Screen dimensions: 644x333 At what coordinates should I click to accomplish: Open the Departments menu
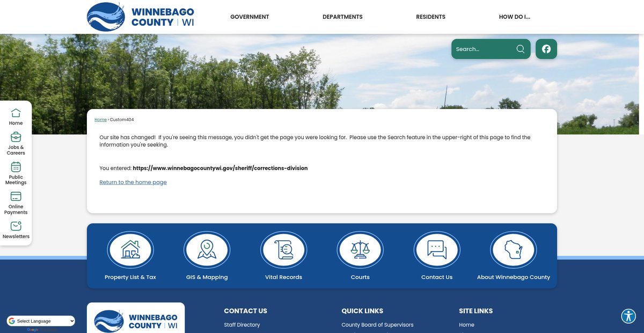tap(342, 17)
